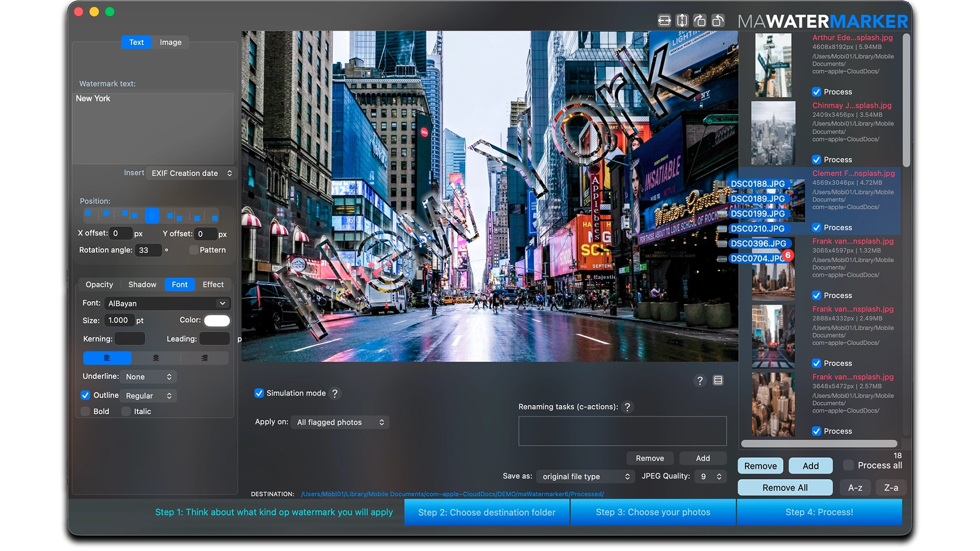Screen dimensions: 980x551
Task: Open the Outline Regular style dropdown
Action: pos(148,396)
